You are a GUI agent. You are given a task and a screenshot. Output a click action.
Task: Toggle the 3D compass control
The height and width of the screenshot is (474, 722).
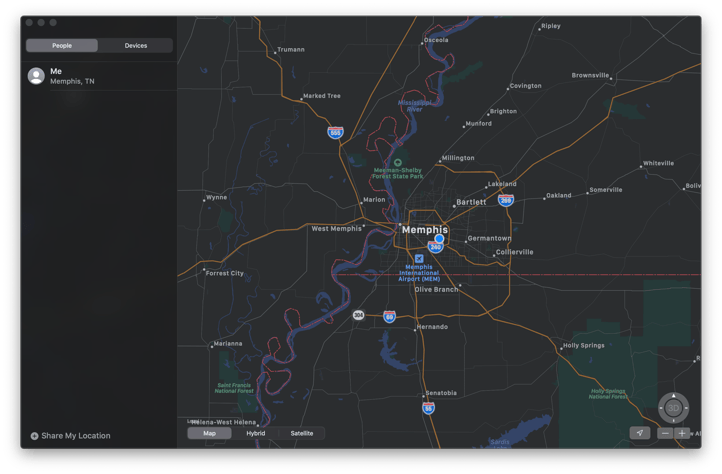point(673,408)
